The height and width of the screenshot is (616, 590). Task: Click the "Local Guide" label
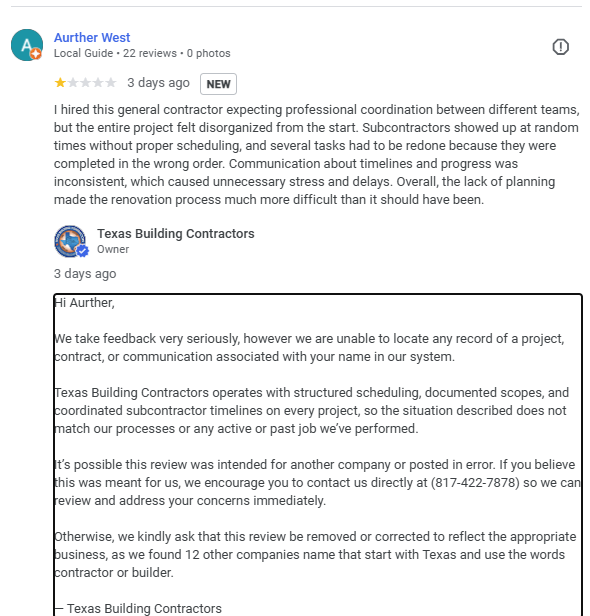pyautogui.click(x=83, y=53)
